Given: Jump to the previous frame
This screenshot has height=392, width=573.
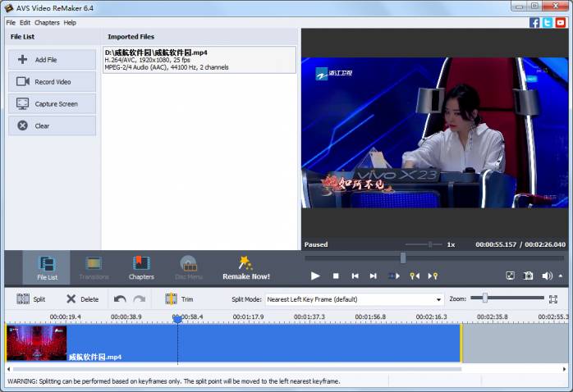Looking at the screenshot, I should (x=355, y=276).
